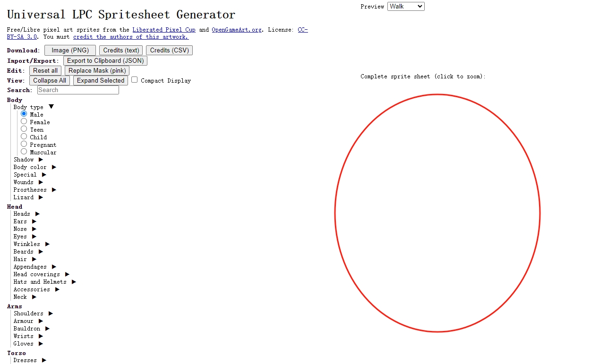Open the Liberated Pixel Cup link
Screen dimensions: 608x364
coord(164,30)
